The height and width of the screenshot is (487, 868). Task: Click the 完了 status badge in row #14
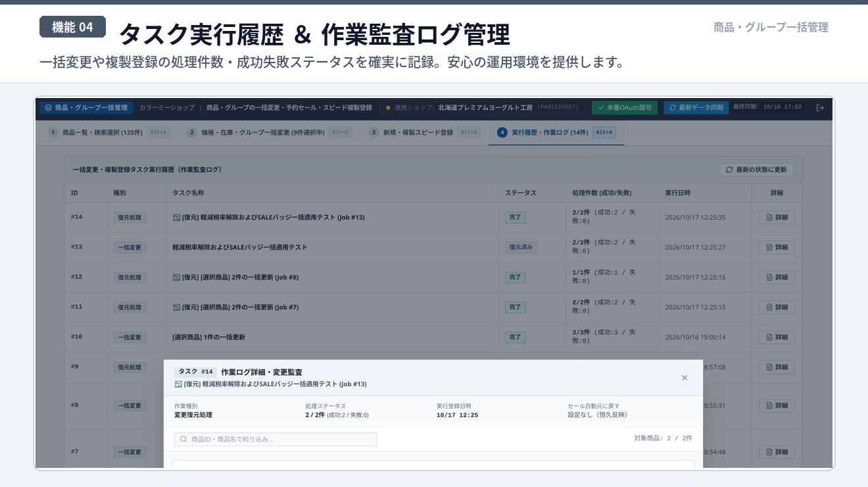click(x=515, y=217)
